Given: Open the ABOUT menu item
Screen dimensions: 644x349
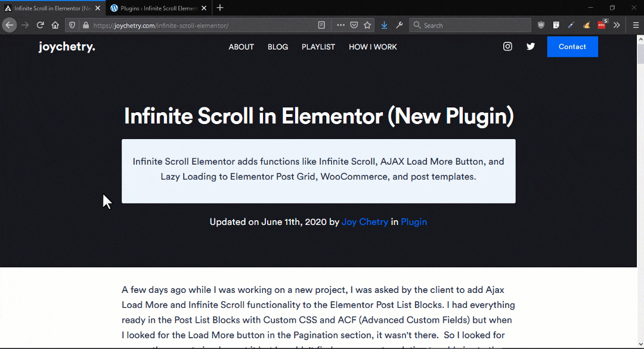Looking at the screenshot, I should (241, 47).
